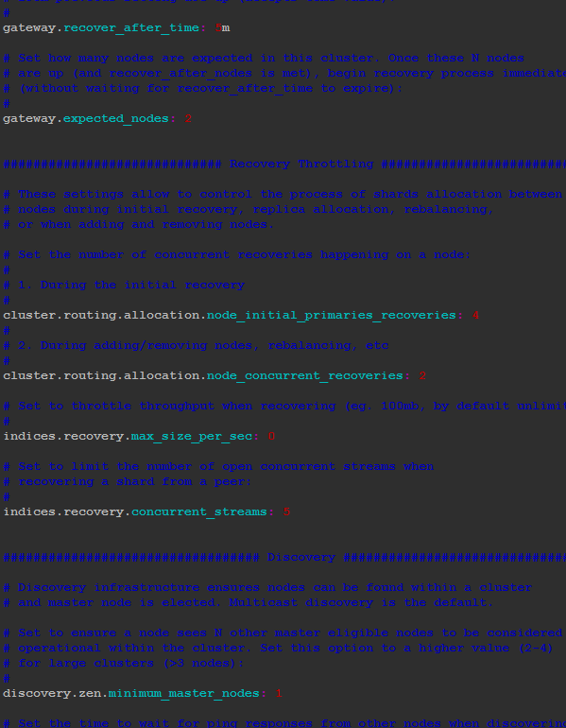Click the Discovery section header

pos(301,557)
